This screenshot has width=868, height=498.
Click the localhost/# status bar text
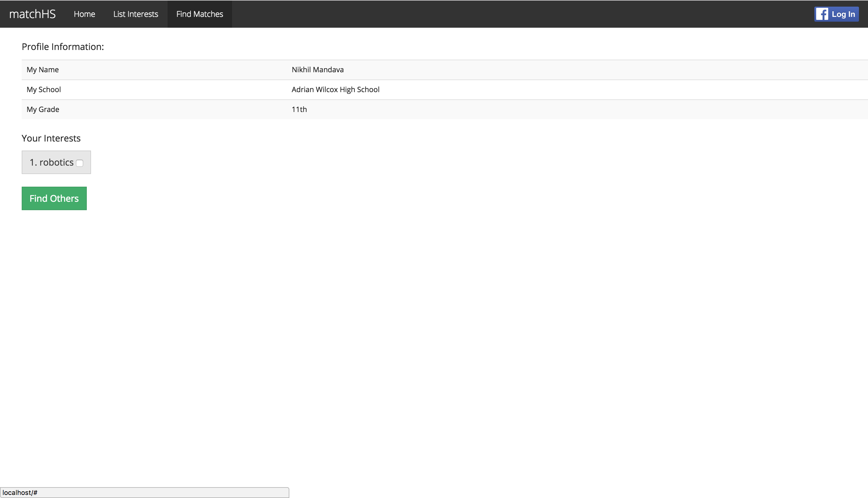click(20, 493)
